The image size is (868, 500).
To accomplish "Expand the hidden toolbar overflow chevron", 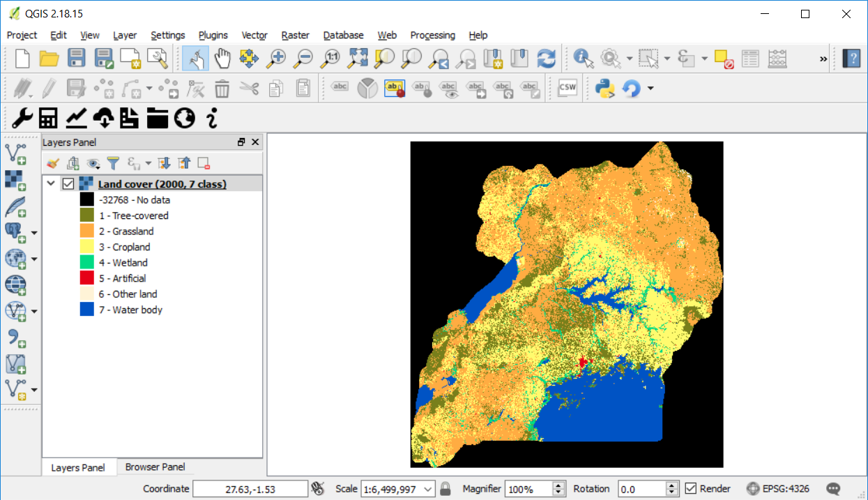I will (x=823, y=59).
